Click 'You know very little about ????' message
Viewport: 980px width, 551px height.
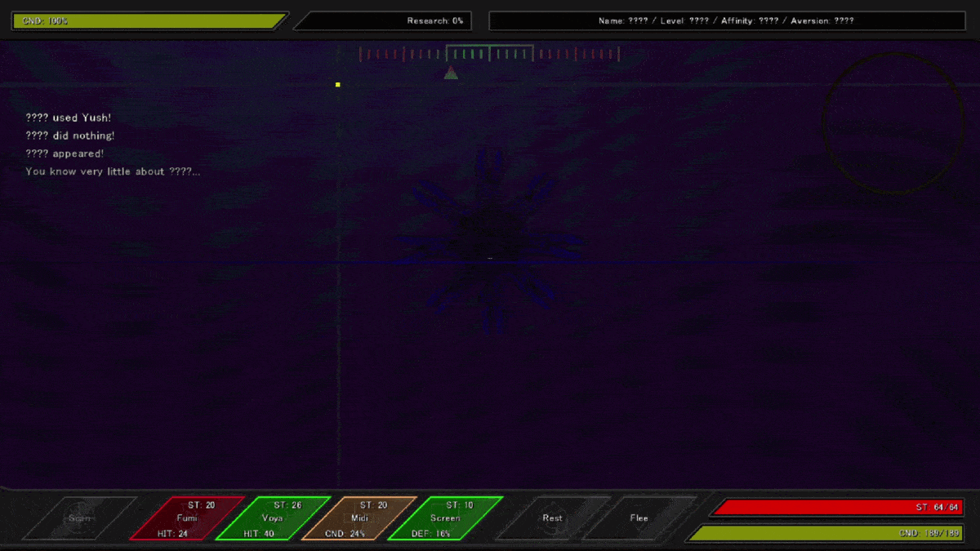click(x=113, y=171)
